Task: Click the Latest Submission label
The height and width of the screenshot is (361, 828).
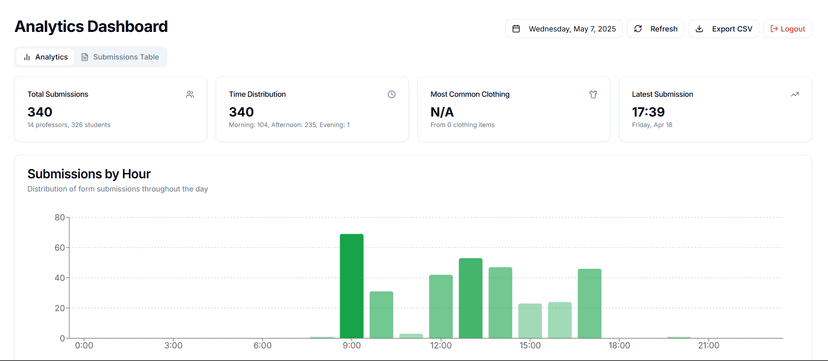Action: (662, 94)
